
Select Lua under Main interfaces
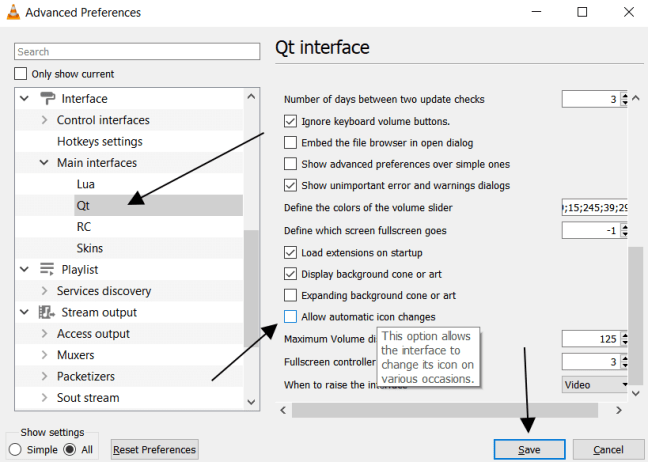(x=86, y=184)
